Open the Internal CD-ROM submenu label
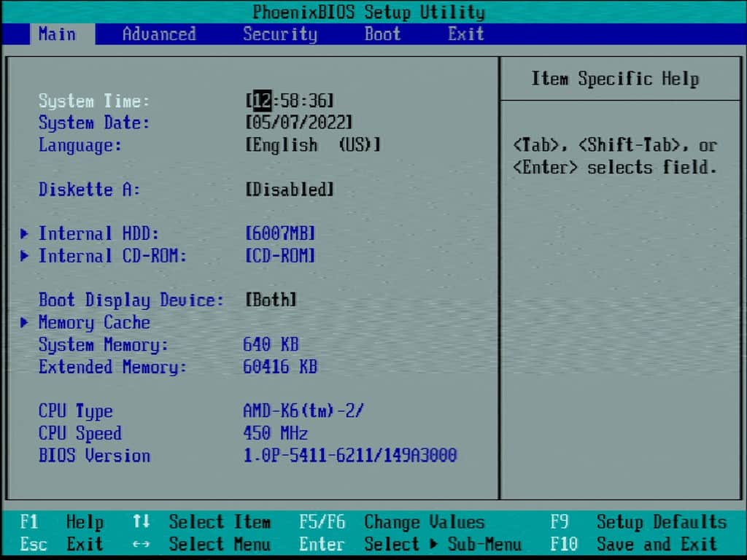The width and height of the screenshot is (747, 560). click(112, 256)
